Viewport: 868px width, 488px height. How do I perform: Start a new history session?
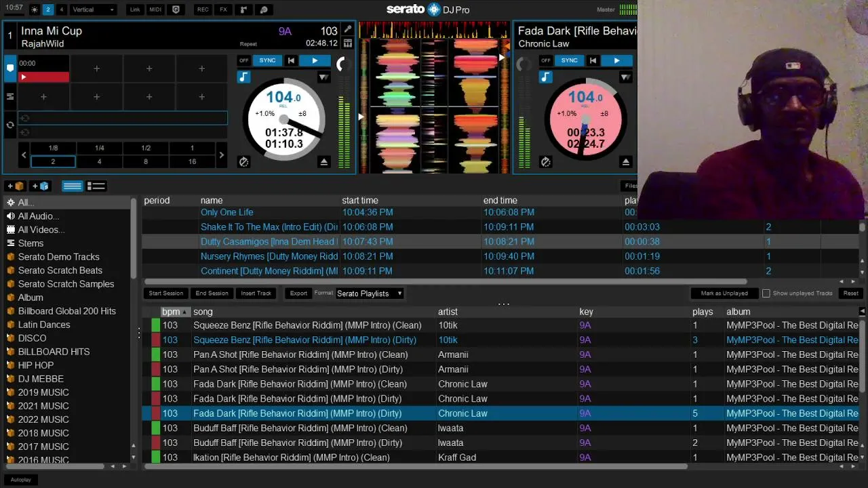point(166,293)
